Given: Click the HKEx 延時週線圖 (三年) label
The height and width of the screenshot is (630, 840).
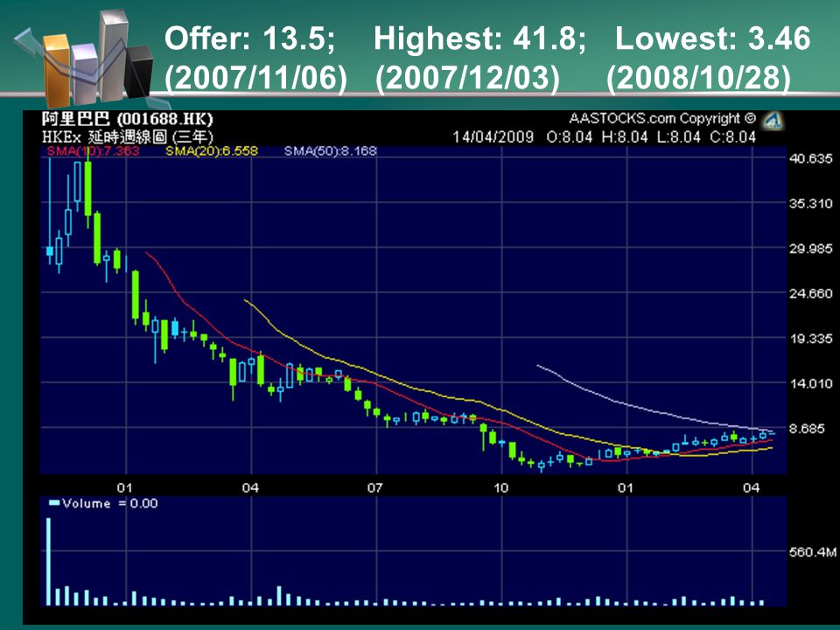Looking at the screenshot, I should pyautogui.click(x=128, y=136).
